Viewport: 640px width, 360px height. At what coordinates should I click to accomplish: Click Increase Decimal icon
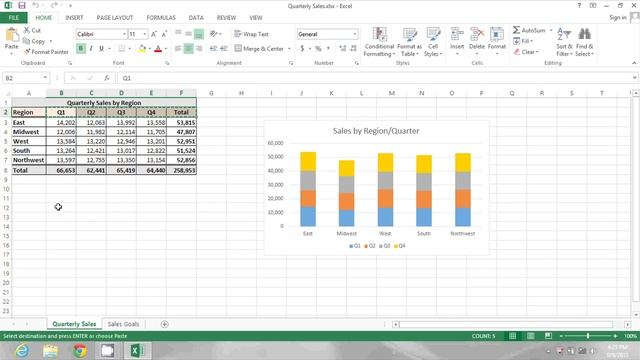click(x=342, y=49)
